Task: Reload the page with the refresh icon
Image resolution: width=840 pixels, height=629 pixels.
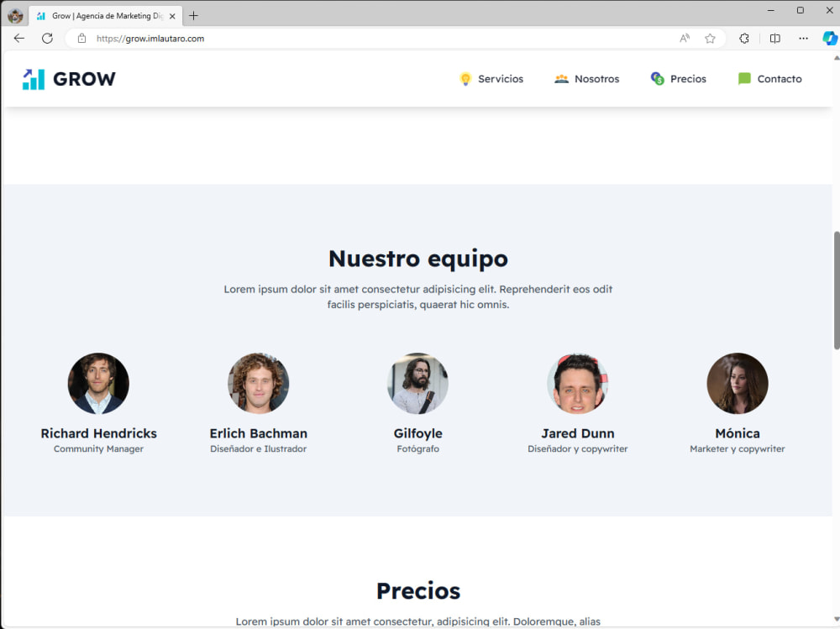Action: coord(47,39)
